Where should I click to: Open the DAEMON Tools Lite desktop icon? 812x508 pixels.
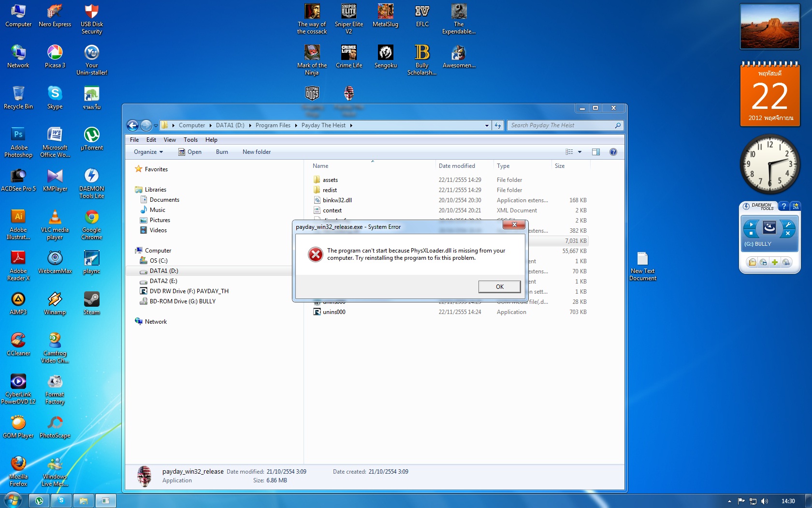[91, 183]
